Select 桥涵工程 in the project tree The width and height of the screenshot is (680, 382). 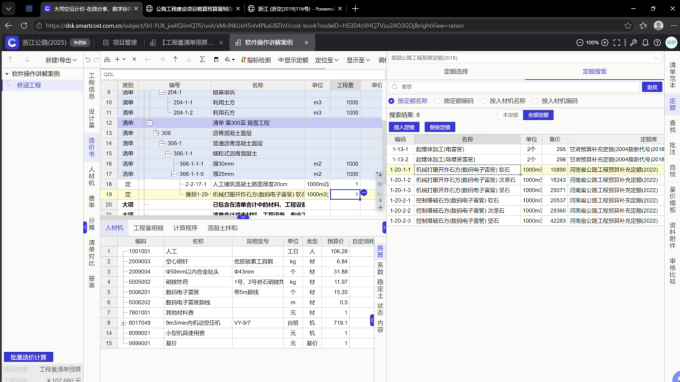(x=29, y=85)
